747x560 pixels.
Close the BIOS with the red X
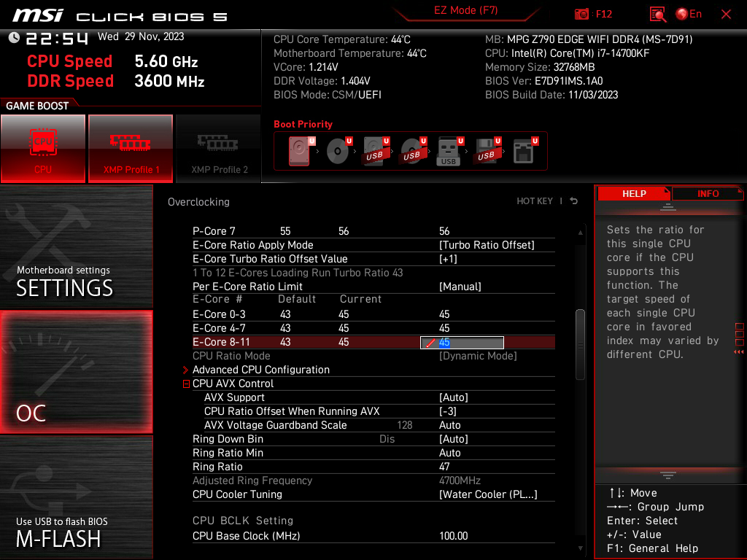tap(726, 15)
